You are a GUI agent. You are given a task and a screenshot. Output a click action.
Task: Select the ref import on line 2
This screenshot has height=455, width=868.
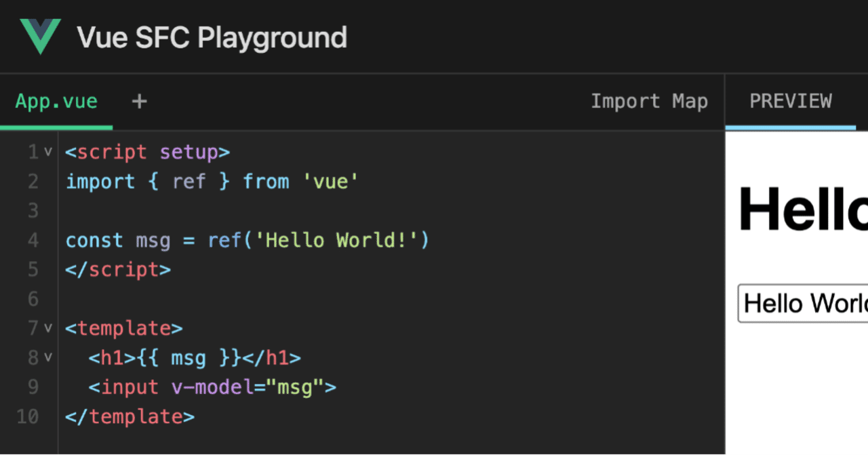[x=189, y=181]
